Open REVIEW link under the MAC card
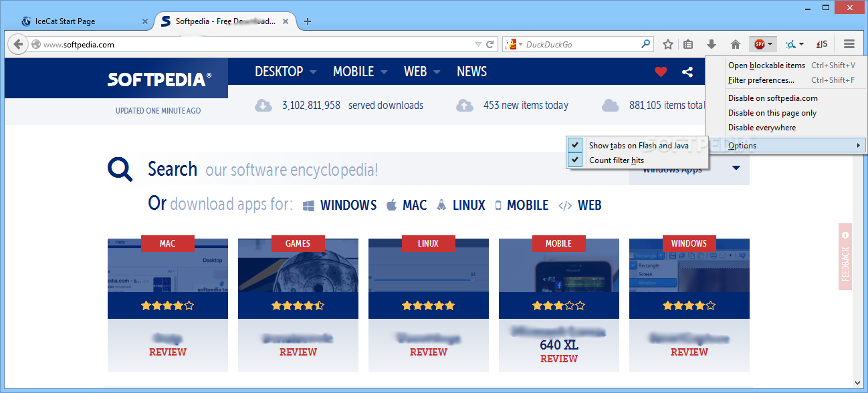The width and height of the screenshot is (868, 393). click(x=168, y=352)
